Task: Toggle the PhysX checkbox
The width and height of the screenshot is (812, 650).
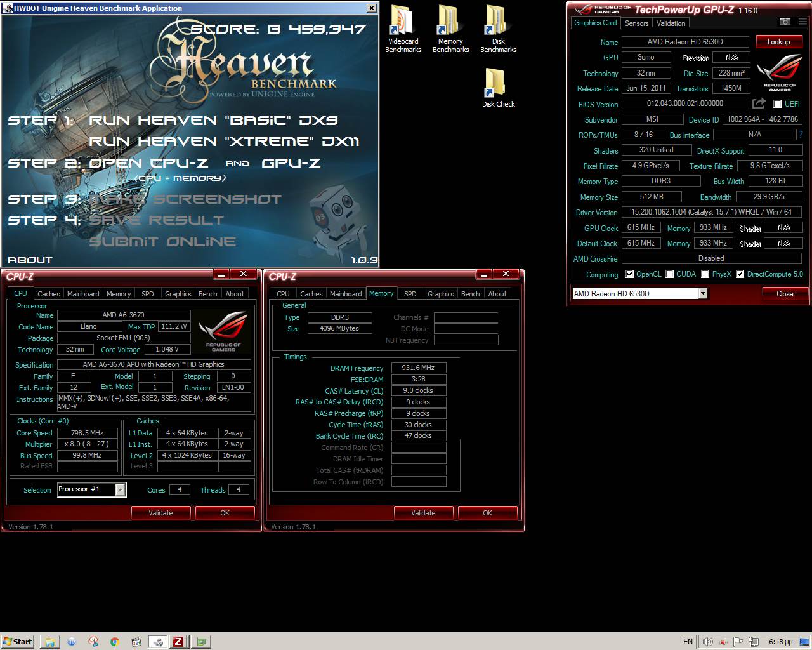Action: click(x=705, y=274)
